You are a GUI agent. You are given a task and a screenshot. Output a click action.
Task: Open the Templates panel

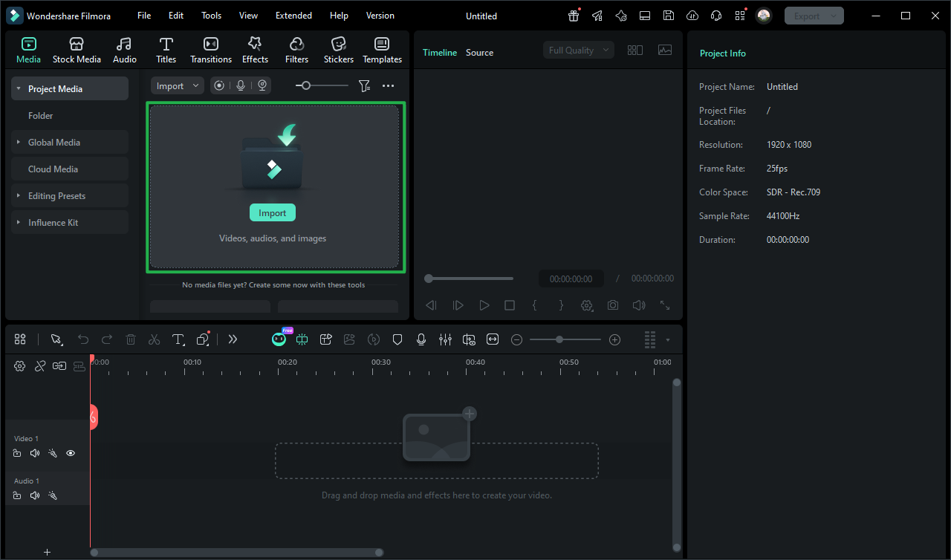[x=382, y=51]
